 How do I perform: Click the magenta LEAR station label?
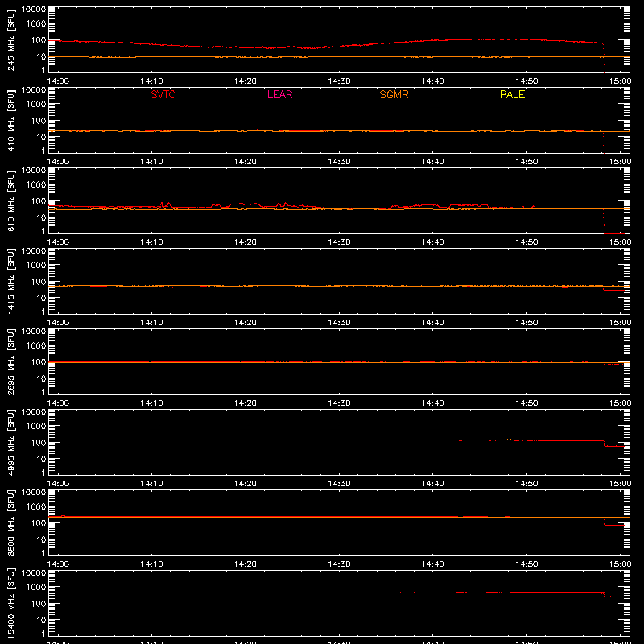pos(279,94)
